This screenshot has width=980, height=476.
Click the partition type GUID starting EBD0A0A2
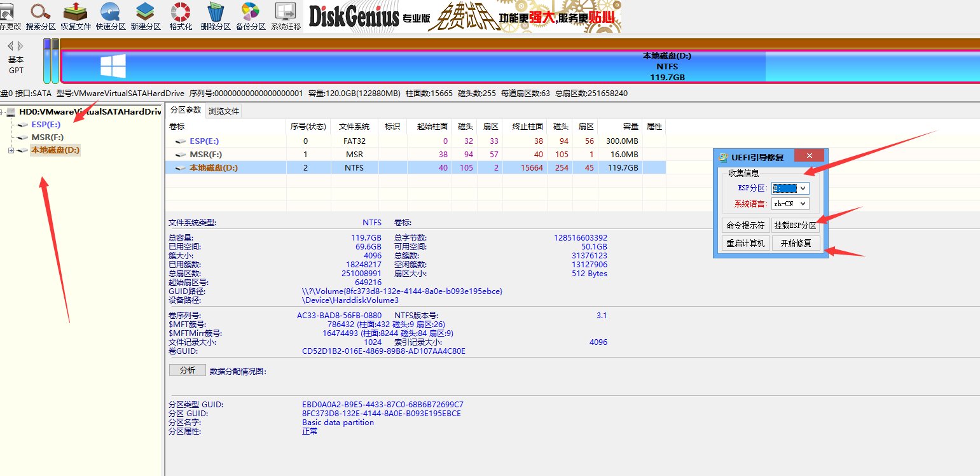click(383, 405)
